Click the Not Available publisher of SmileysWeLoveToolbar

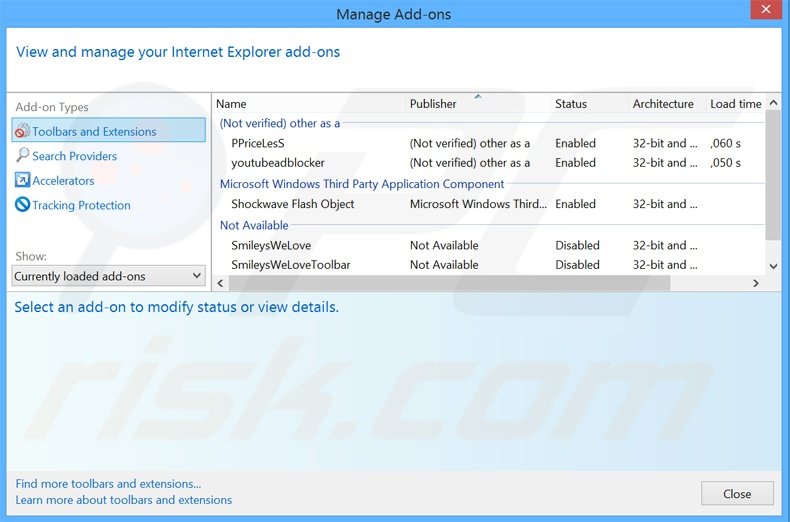(x=444, y=265)
